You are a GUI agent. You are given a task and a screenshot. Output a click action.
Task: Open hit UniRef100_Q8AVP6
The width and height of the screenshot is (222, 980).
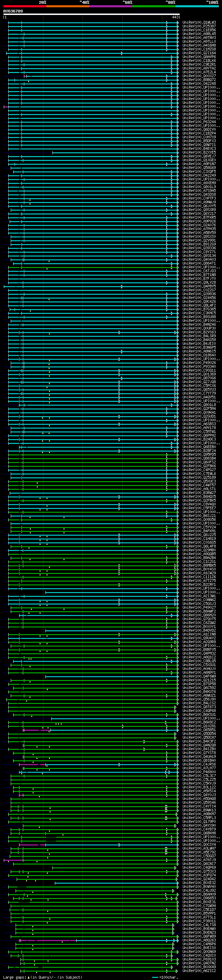click(x=199, y=57)
